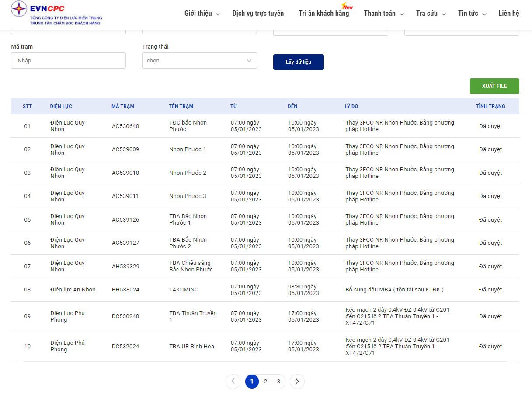Click the EVNCPC logo
Screen dimensions: 532x399
pos(56,13)
